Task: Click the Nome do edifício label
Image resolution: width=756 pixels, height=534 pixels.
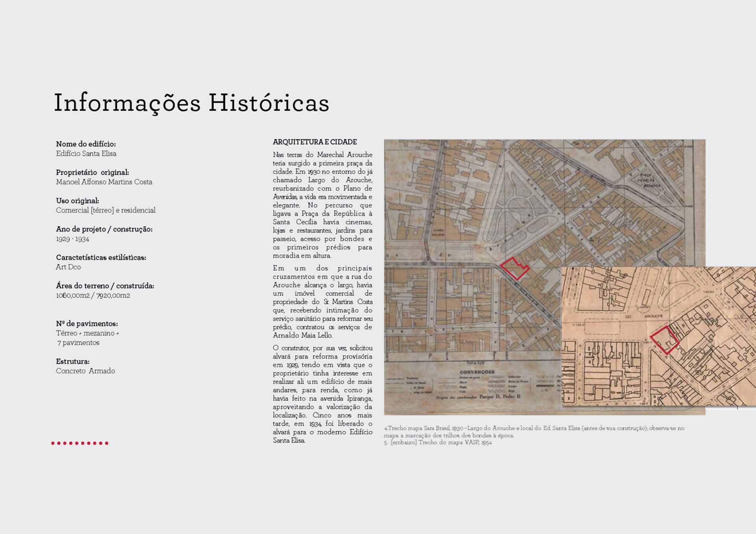Action: pos(86,144)
